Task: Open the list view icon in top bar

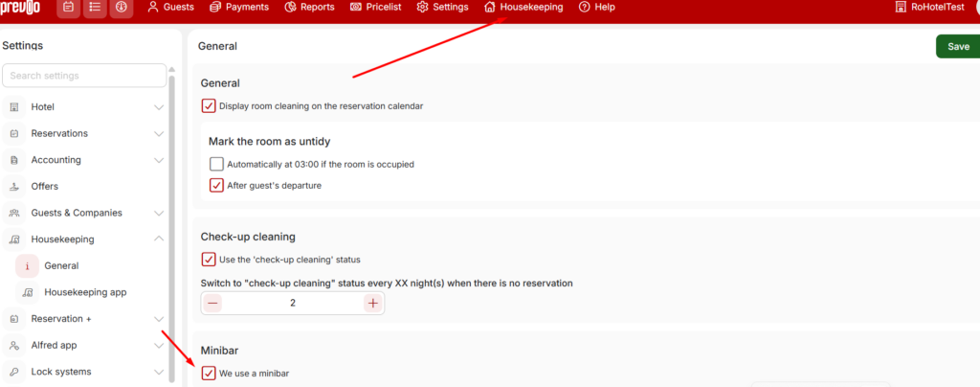Action: point(95,8)
